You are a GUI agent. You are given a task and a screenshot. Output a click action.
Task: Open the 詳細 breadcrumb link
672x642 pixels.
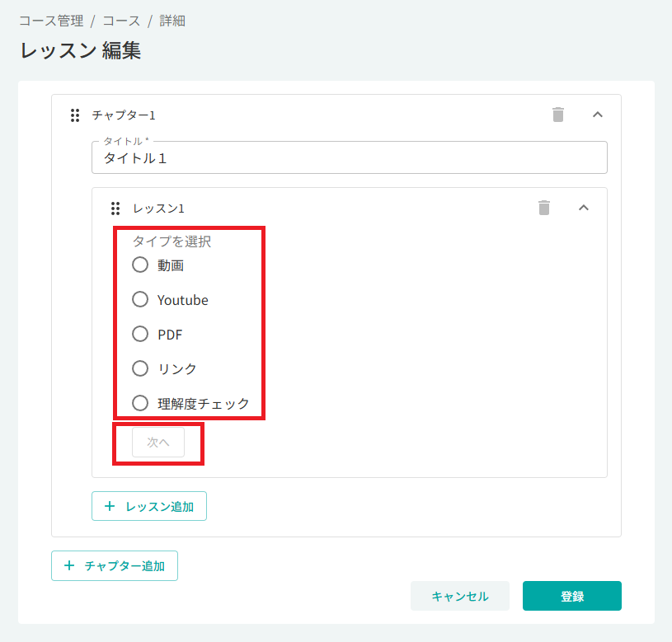tap(172, 21)
